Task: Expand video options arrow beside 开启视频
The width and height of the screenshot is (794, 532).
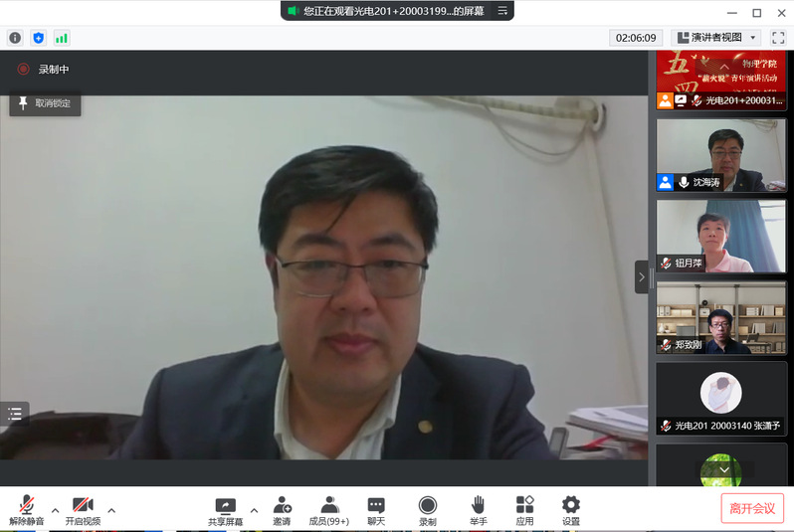Action: point(111,510)
